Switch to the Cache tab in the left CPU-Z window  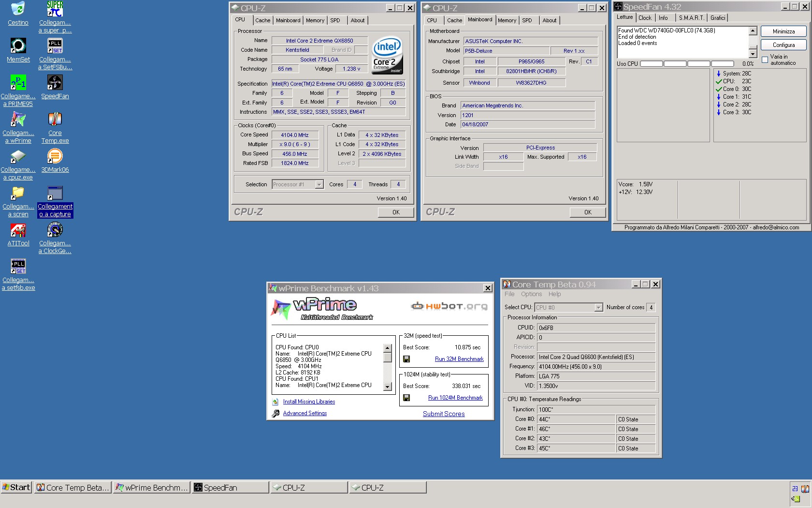click(263, 20)
